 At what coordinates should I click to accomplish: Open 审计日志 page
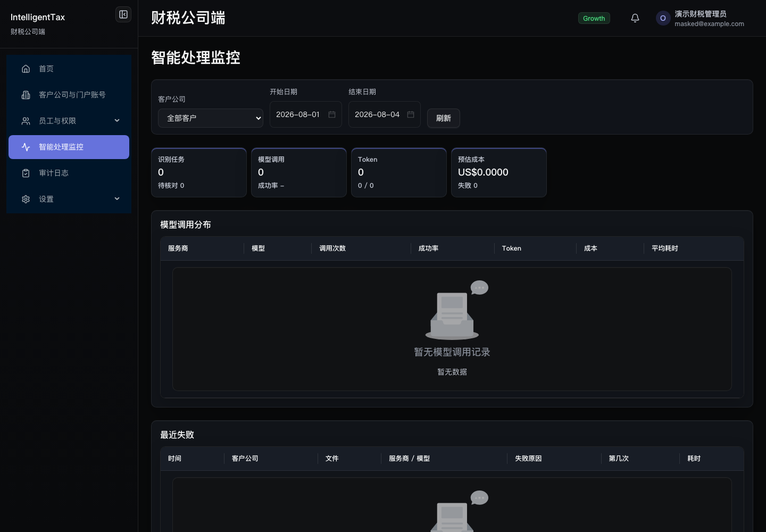tap(69, 173)
